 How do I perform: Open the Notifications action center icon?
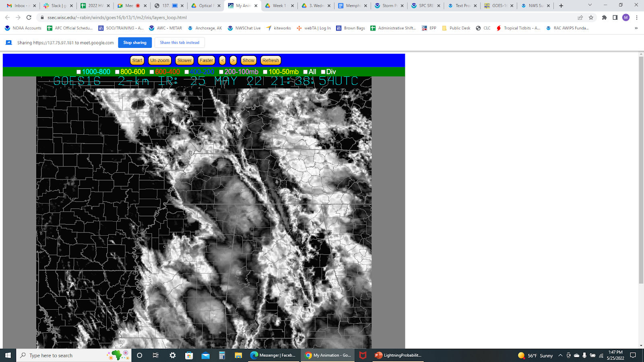coord(633,355)
